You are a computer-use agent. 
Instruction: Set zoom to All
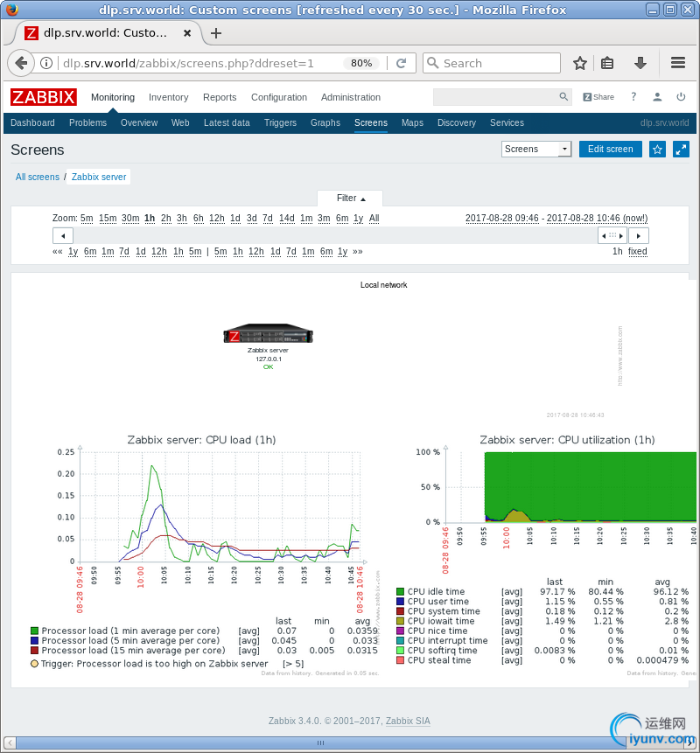click(x=374, y=218)
